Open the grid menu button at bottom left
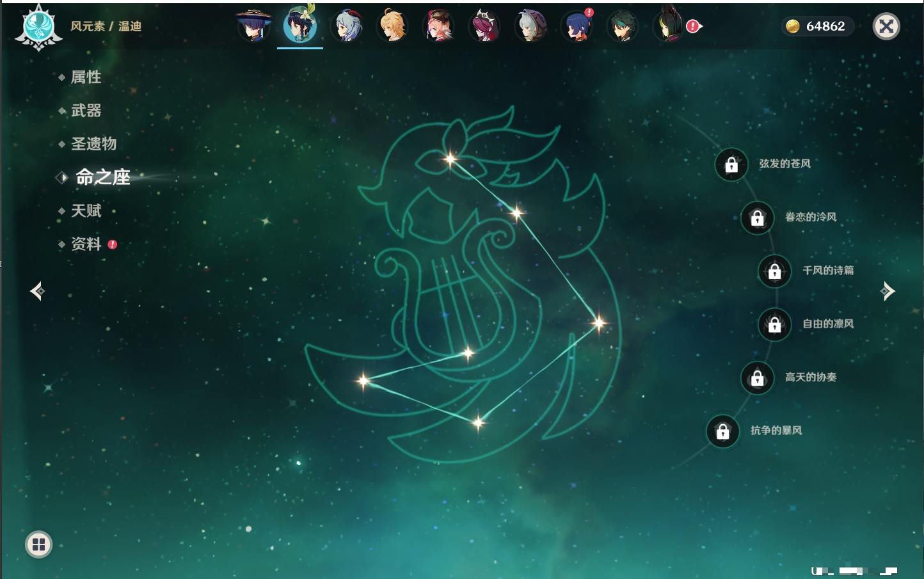 38,544
